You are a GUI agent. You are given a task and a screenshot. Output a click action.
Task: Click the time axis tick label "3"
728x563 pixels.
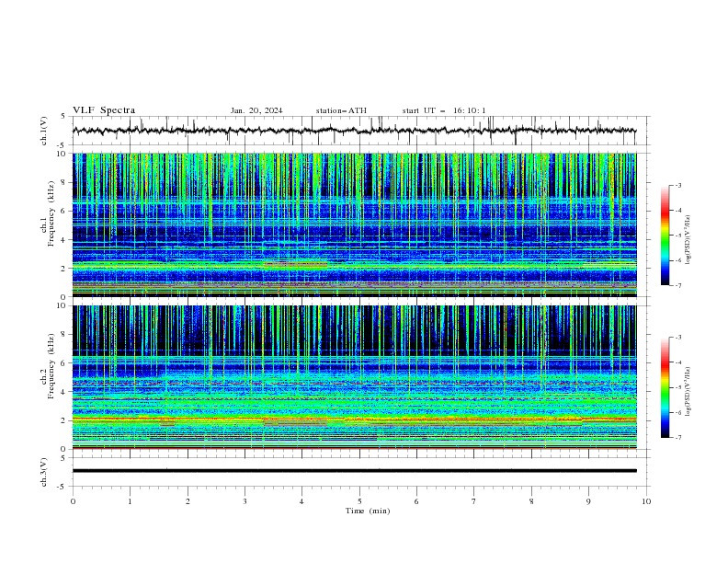(x=245, y=501)
